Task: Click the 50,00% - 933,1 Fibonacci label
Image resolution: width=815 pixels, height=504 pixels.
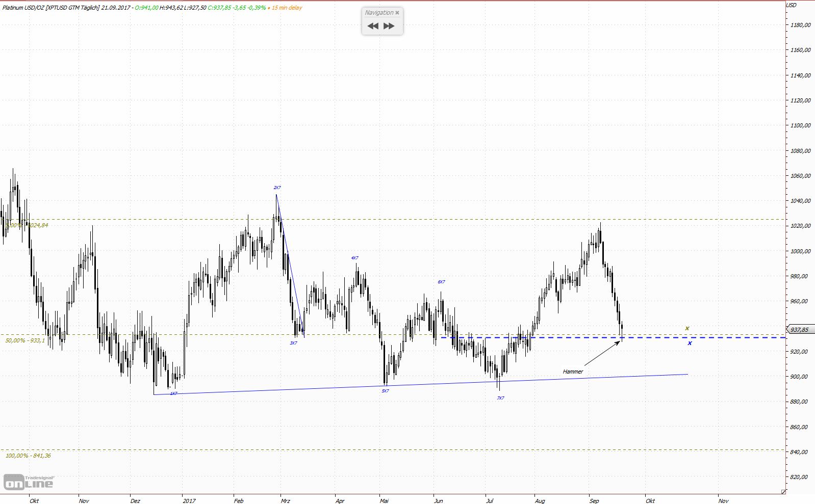Action: point(25,340)
